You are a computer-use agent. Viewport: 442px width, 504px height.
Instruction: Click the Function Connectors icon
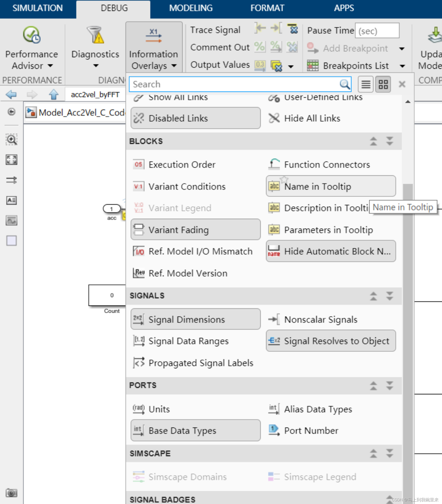click(x=274, y=165)
